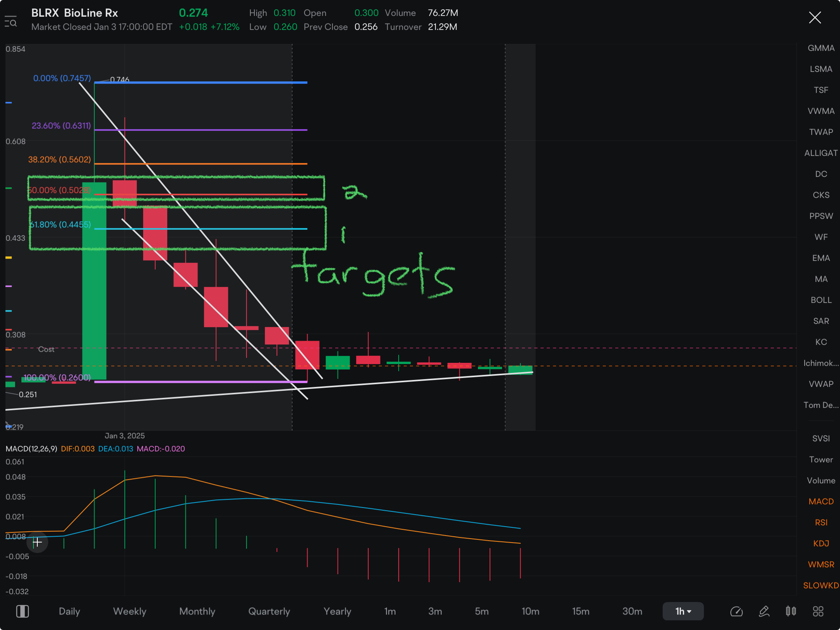The image size is (840, 630).
Task: Select the large green hourly candle
Action: click(x=94, y=281)
